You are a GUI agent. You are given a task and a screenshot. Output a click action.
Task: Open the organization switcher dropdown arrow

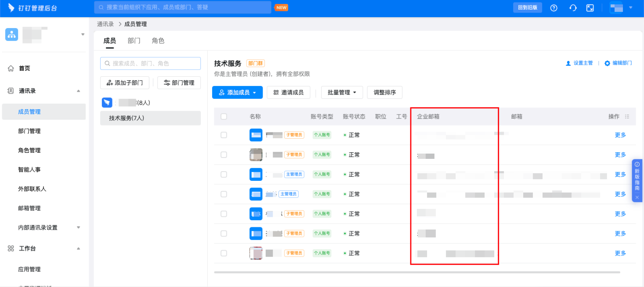pyautogui.click(x=83, y=34)
